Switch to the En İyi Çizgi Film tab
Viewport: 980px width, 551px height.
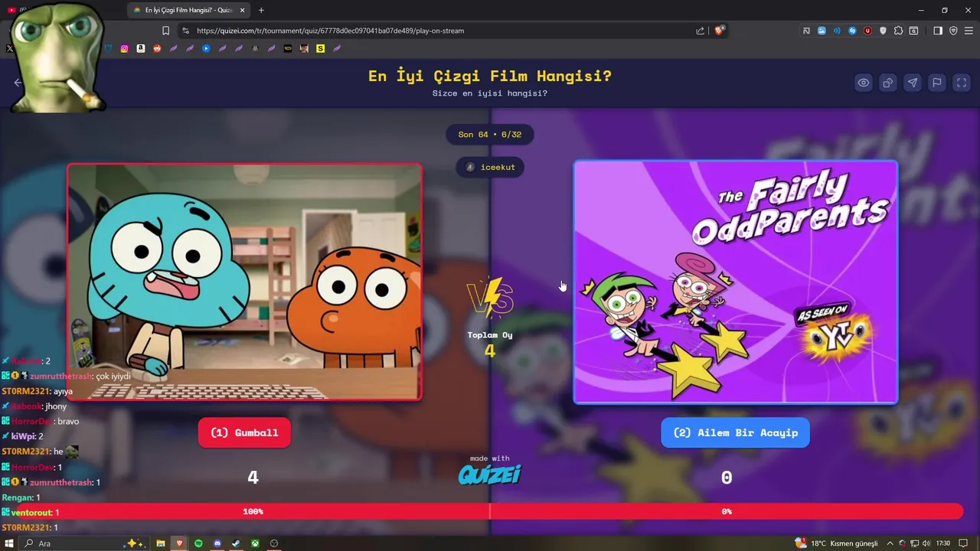pyautogui.click(x=188, y=10)
